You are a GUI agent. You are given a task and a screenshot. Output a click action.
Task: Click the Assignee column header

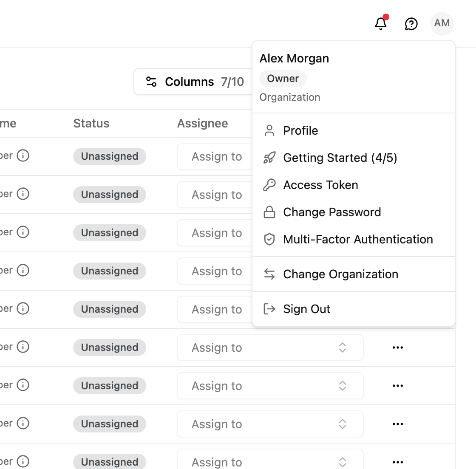click(202, 124)
